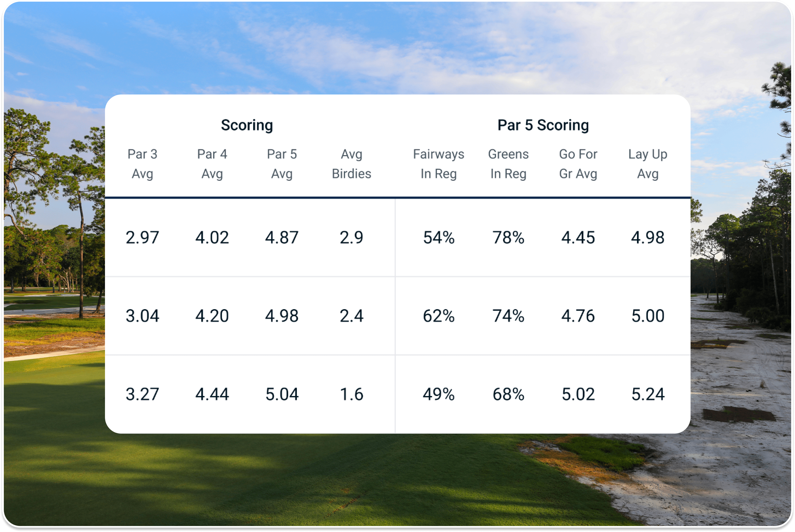Click the 3.27 Par 3 average cell
The width and height of the screenshot is (795, 532).
[x=142, y=394]
